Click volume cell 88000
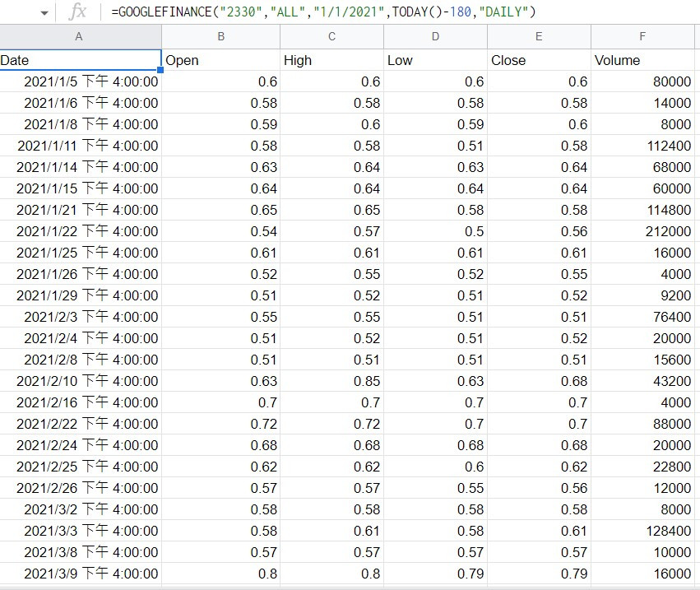This screenshot has height=590, width=700. point(642,424)
